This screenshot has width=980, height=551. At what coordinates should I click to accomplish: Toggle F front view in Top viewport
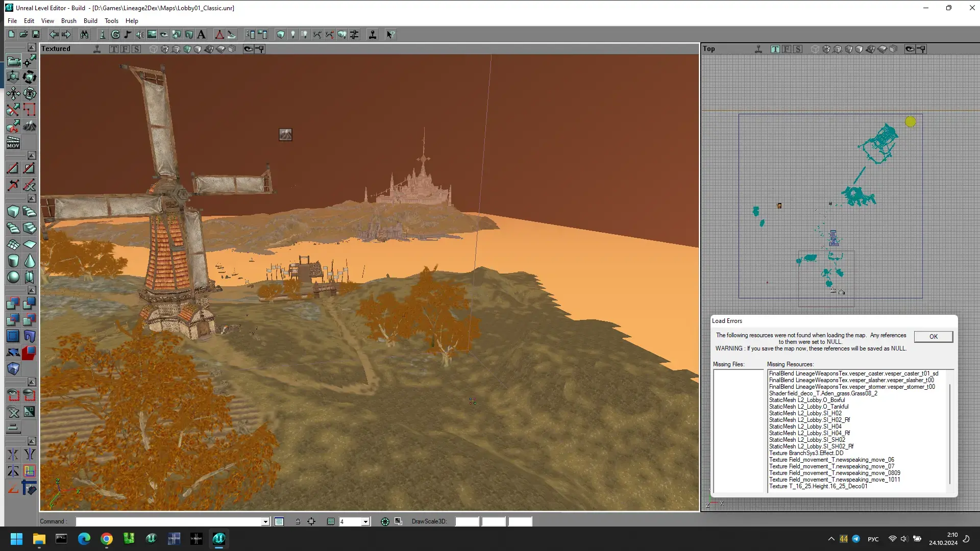point(787,49)
